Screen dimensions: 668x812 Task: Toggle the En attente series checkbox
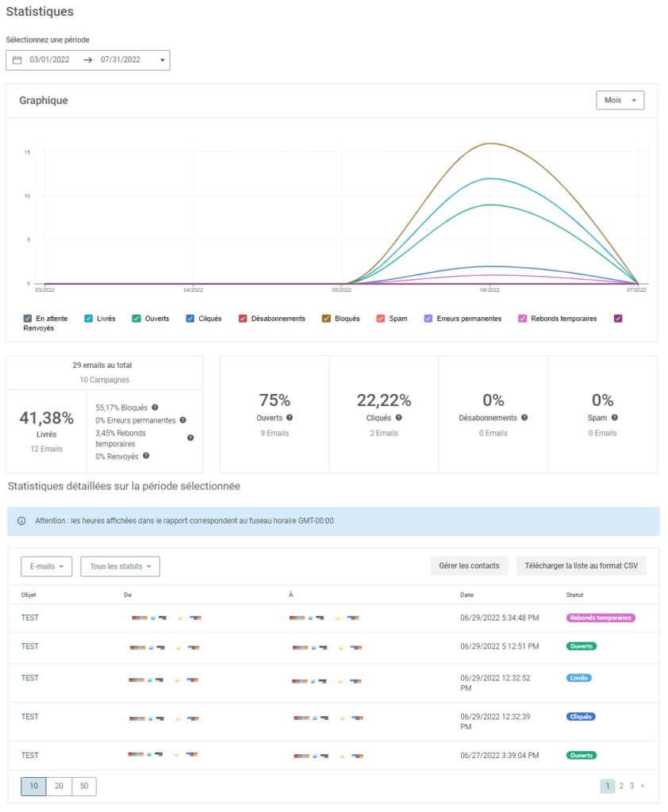(x=28, y=319)
